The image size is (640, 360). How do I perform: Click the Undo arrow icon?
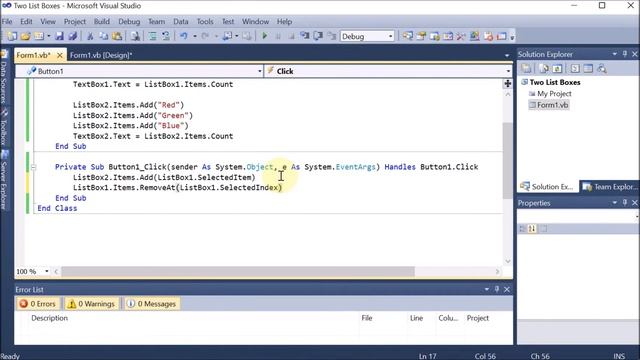[x=184, y=36]
